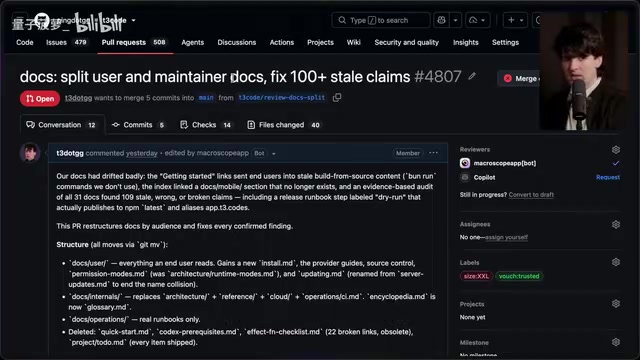Open t3dotgg link in comment header

pos(70,153)
